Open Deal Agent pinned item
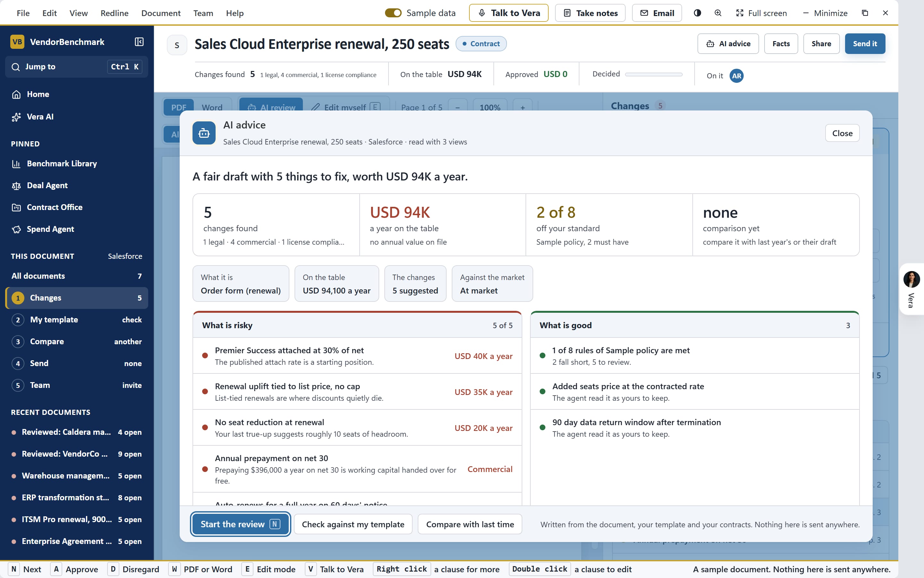The image size is (924, 578). 76,185
